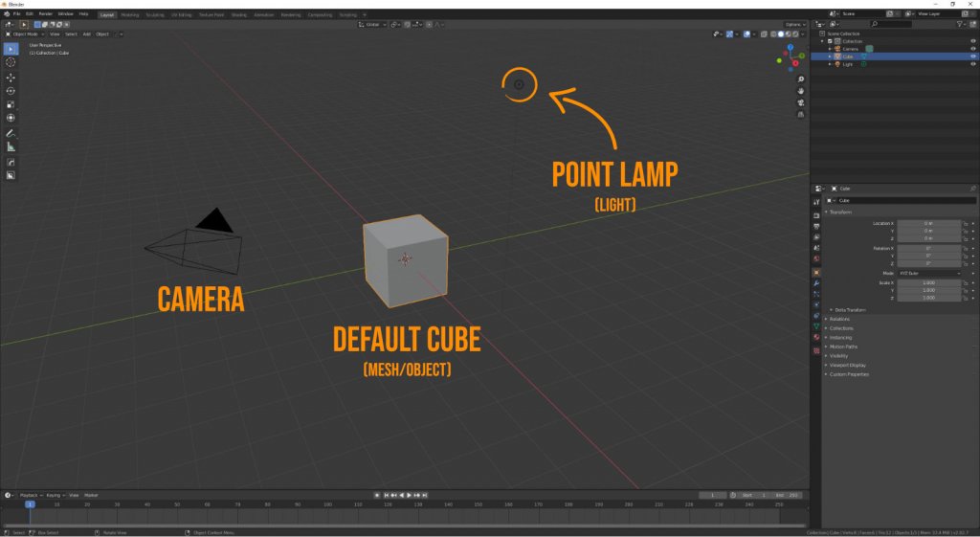Expand the Camera item in the outliner
This screenshot has width=980, height=537.
830,49
